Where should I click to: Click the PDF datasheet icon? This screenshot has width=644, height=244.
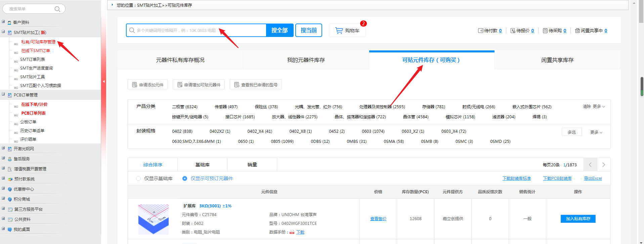tap(292, 232)
